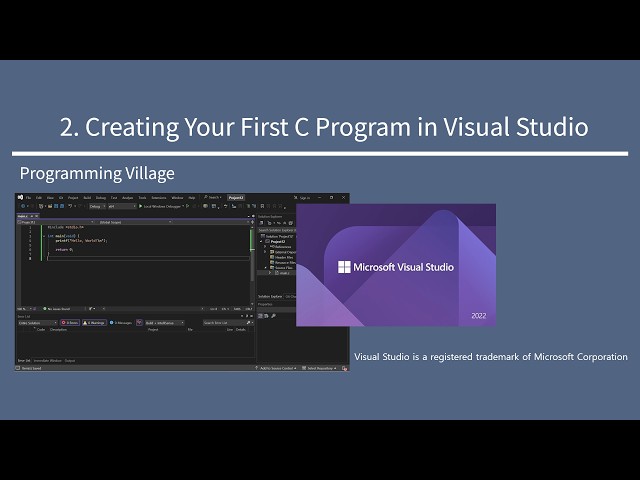640x480 pixels.
Task: Click the Visual Studio logo icon in title bar
Action: (x=20, y=198)
